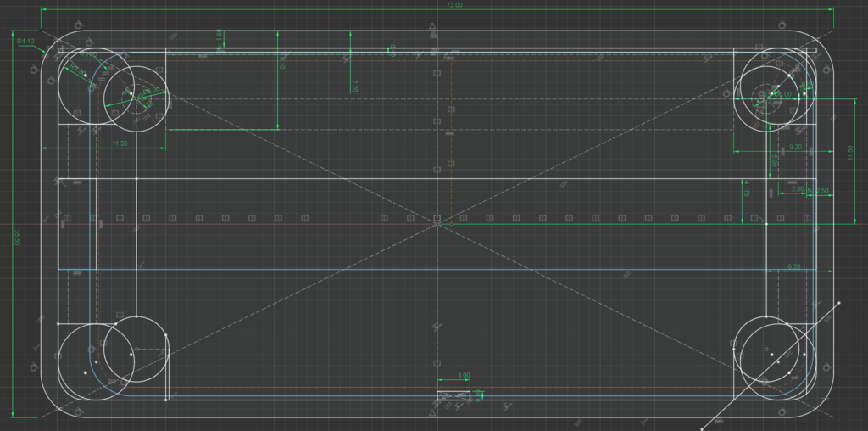Select the 2.20 vertical dimension label
The width and height of the screenshot is (868, 431).
coord(355,85)
